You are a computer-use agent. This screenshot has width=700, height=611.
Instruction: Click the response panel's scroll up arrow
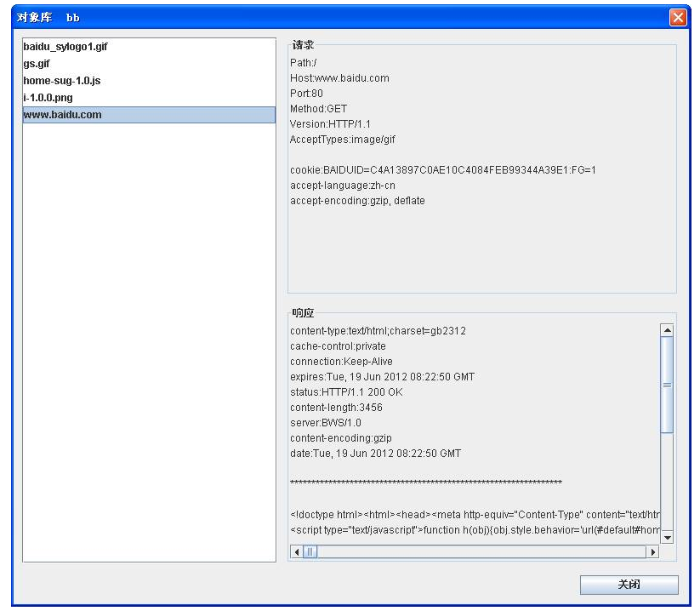pos(667,330)
